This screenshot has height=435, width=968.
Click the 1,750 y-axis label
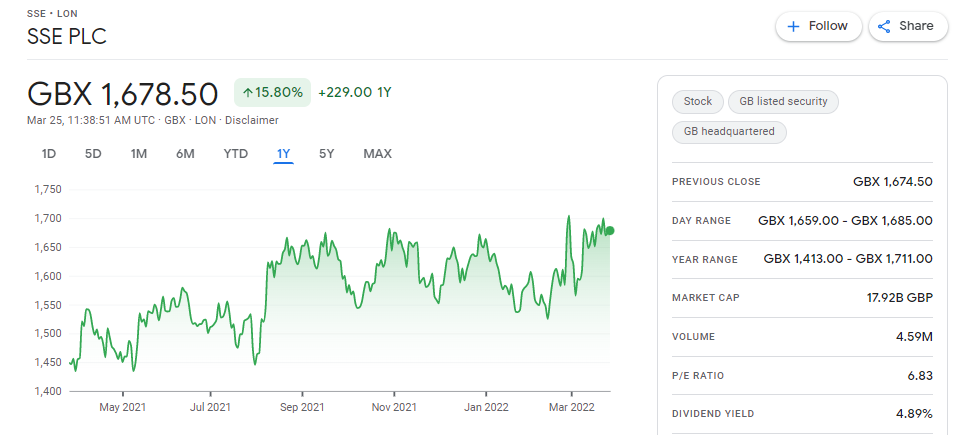[48, 189]
